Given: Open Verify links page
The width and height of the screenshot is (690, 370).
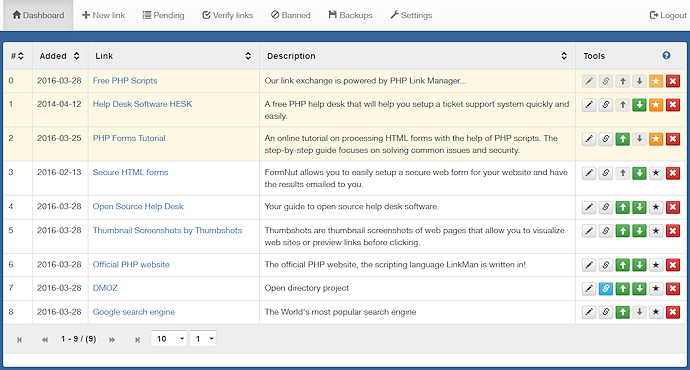Looking at the screenshot, I should tap(228, 15).
